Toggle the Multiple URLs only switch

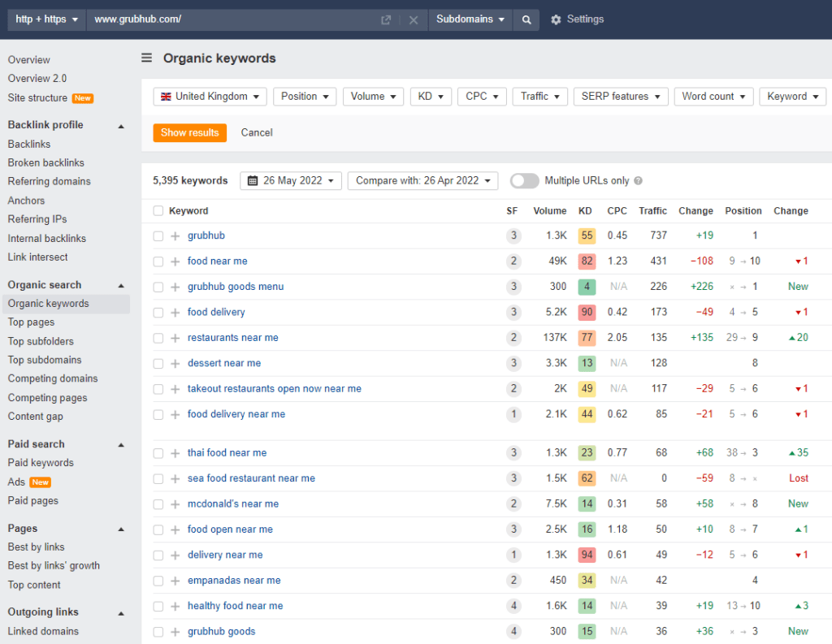click(524, 181)
